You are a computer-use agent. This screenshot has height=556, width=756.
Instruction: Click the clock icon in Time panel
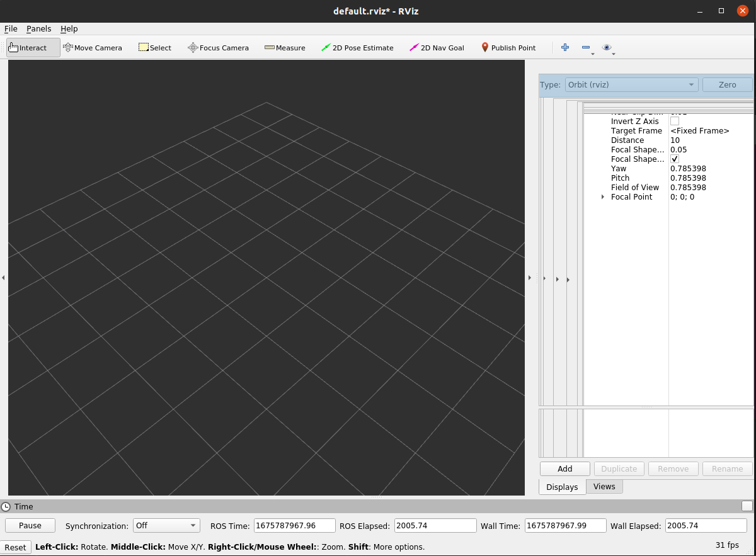[6, 507]
